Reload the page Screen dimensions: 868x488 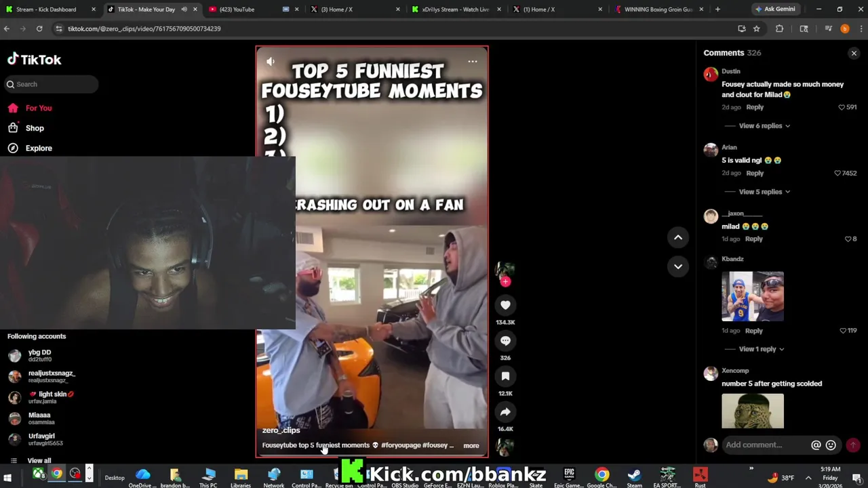[39, 28]
